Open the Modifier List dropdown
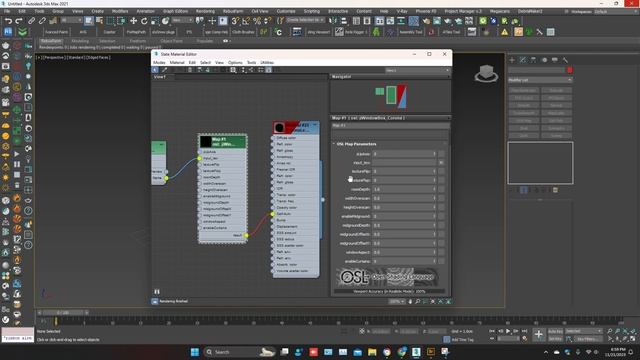The width and height of the screenshot is (640, 360). click(x=540, y=80)
